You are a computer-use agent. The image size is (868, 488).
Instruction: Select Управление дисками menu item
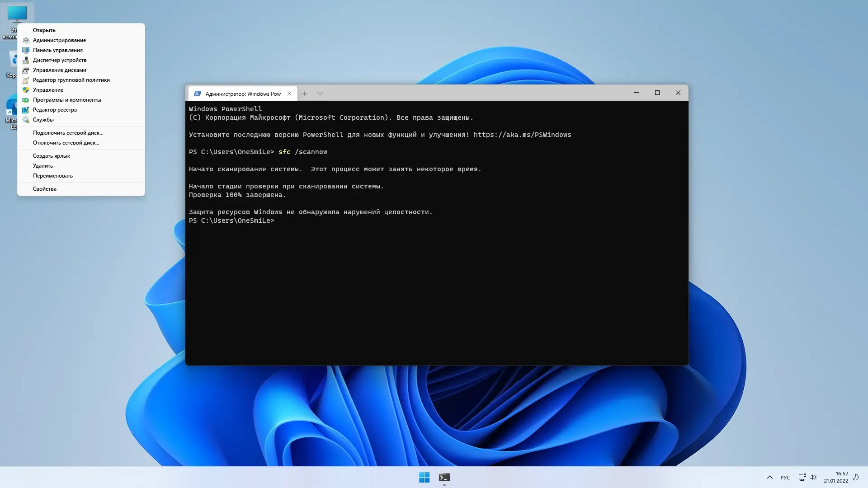60,70
